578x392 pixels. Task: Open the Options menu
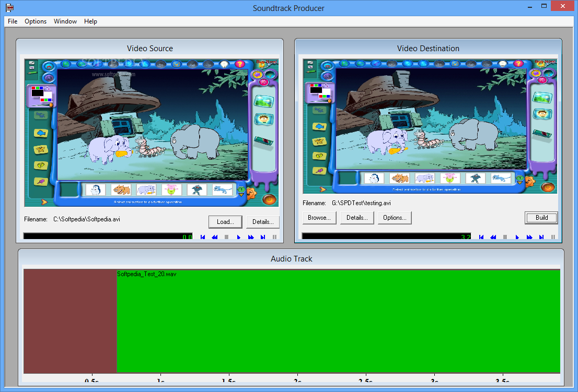[x=36, y=21]
